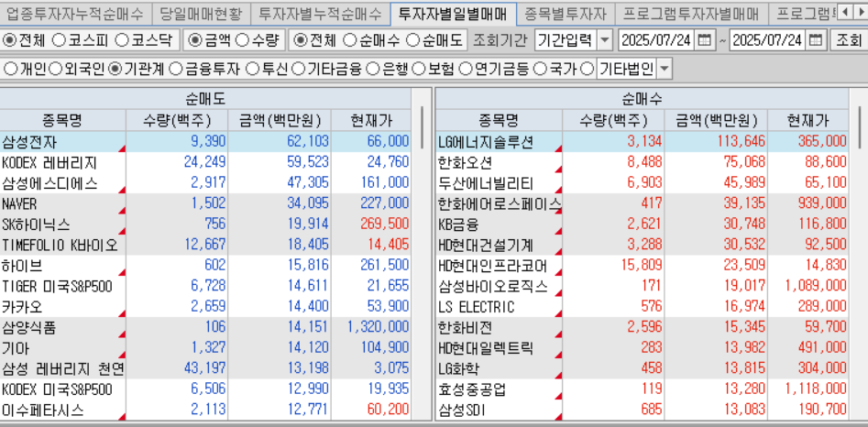This screenshot has height=427, width=868.
Task: Select the 외국인 investor radio button
Action: [x=55, y=69]
